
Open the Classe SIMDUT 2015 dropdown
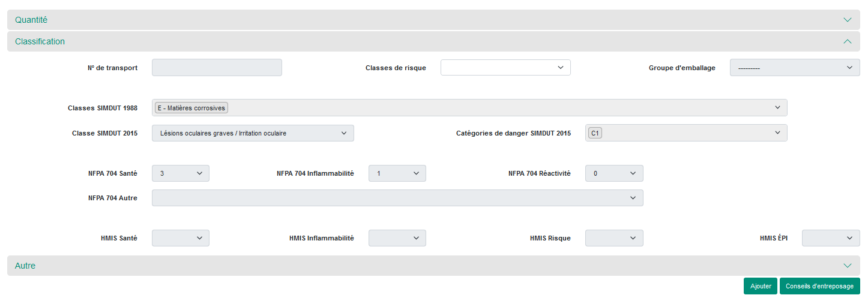tap(253, 133)
